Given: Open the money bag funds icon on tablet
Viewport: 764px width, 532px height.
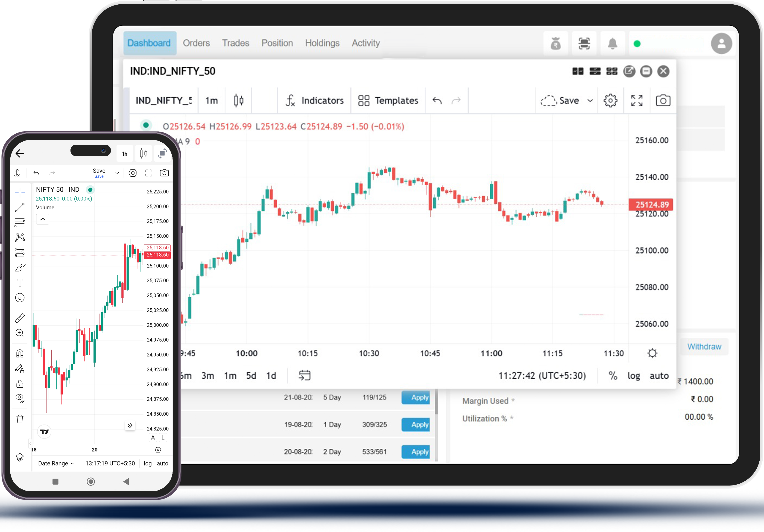Looking at the screenshot, I should pos(555,44).
